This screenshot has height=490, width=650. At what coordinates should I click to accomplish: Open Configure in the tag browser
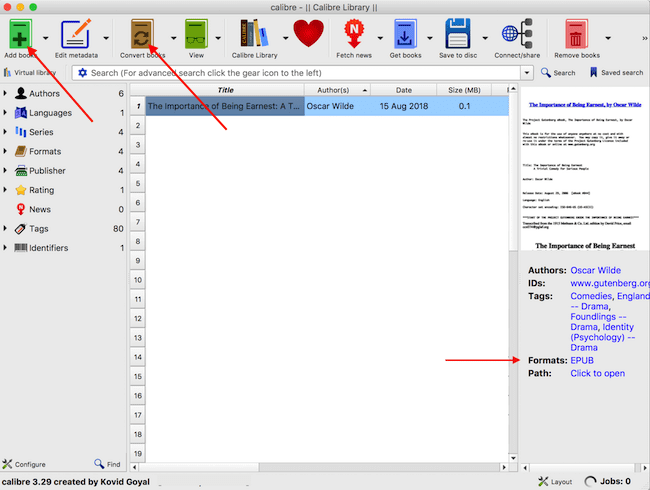(x=24, y=464)
